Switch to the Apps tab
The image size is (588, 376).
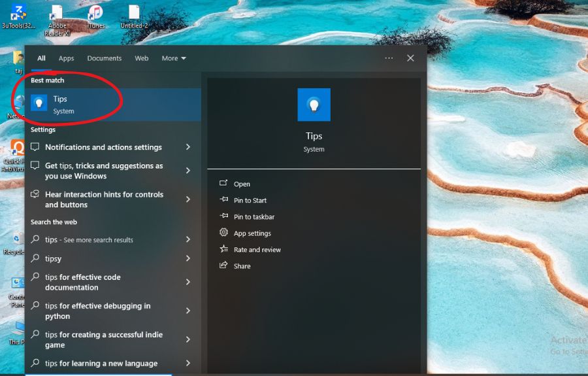tap(67, 58)
